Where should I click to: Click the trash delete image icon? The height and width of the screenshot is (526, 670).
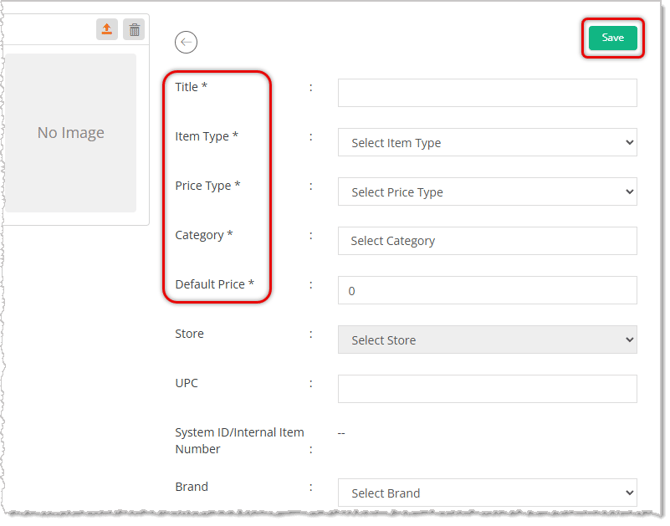(134, 29)
